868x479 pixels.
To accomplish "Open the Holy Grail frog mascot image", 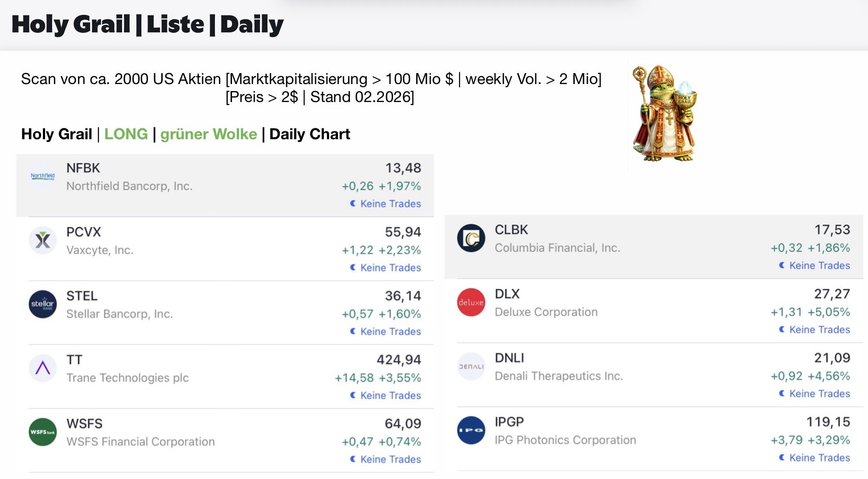I will coord(664,114).
